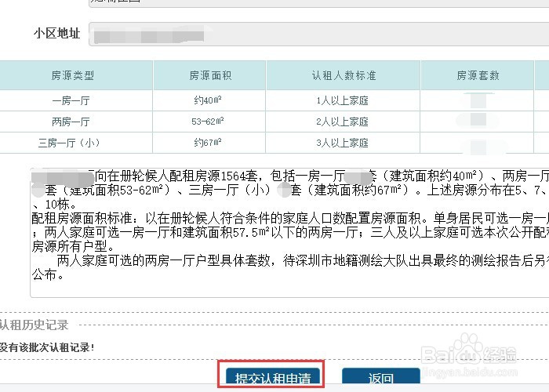Click the 3人以上家庭 cell
This screenshot has height=392, width=549.
click(343, 143)
